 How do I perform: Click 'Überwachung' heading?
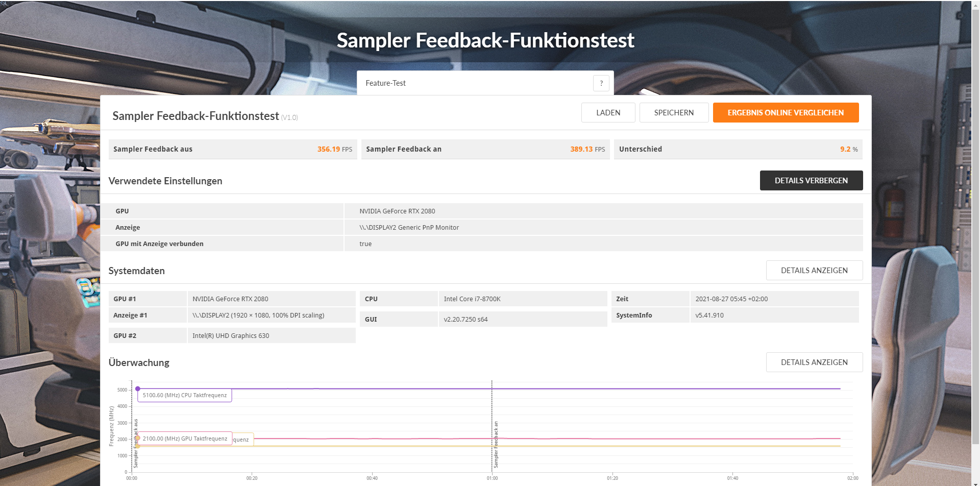point(139,363)
